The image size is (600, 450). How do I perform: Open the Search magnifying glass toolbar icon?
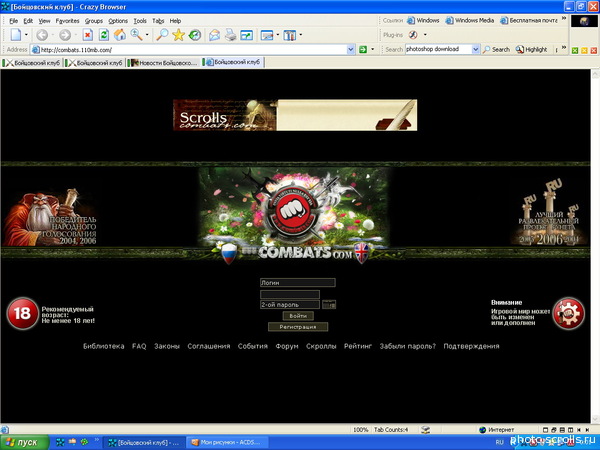tap(162, 35)
